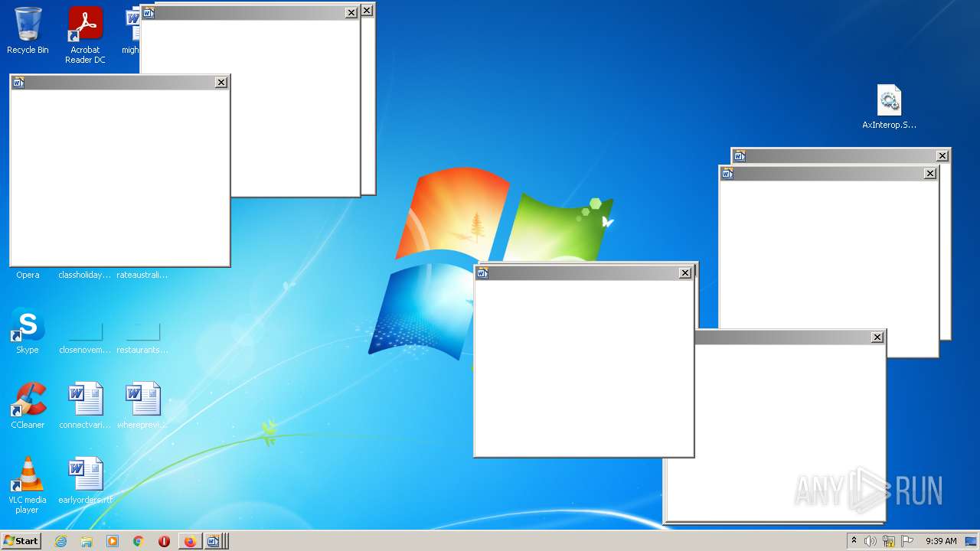The height and width of the screenshot is (551, 980).
Task: Show hidden system tray icons
Action: coord(854,541)
